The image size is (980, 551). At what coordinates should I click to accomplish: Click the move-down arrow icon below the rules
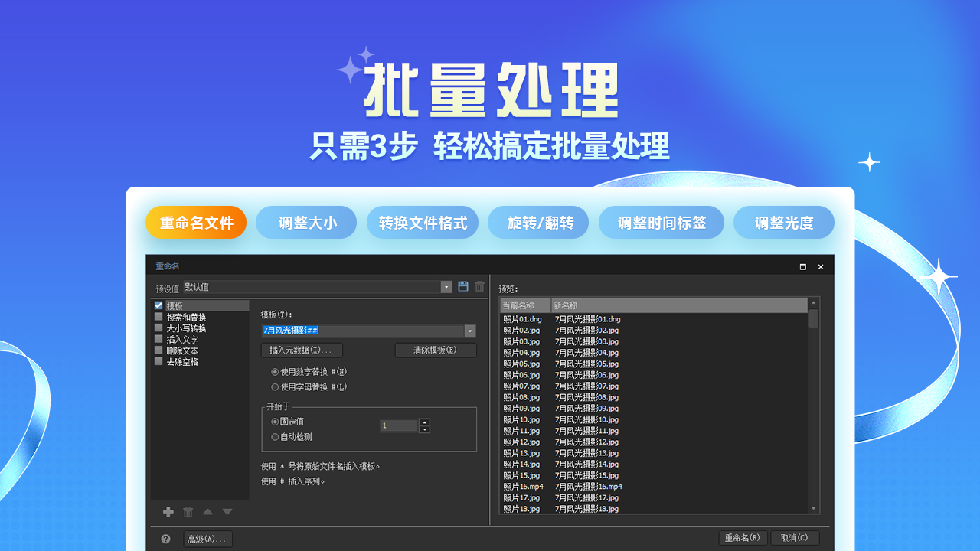227,511
